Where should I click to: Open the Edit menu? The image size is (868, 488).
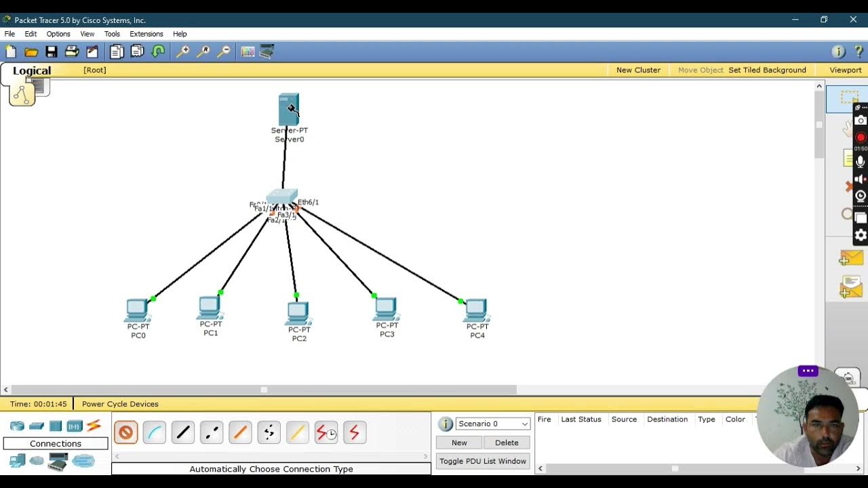pos(31,34)
